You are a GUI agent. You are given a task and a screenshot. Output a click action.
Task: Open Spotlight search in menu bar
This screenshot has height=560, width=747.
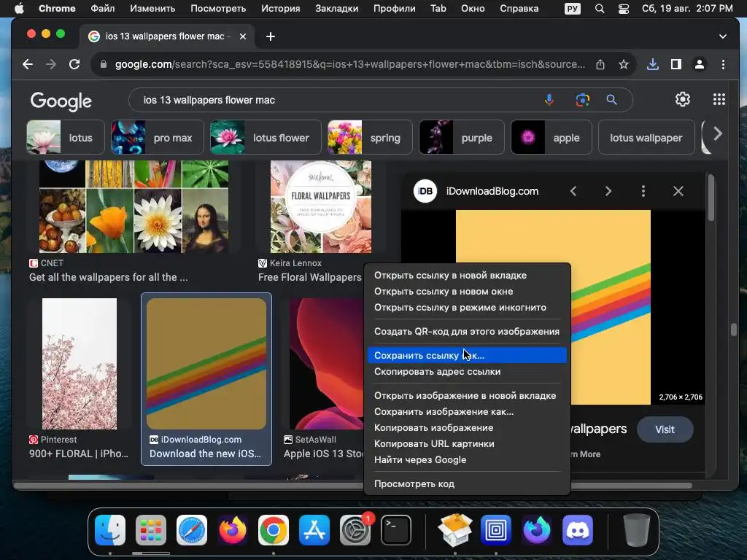pyautogui.click(x=600, y=9)
